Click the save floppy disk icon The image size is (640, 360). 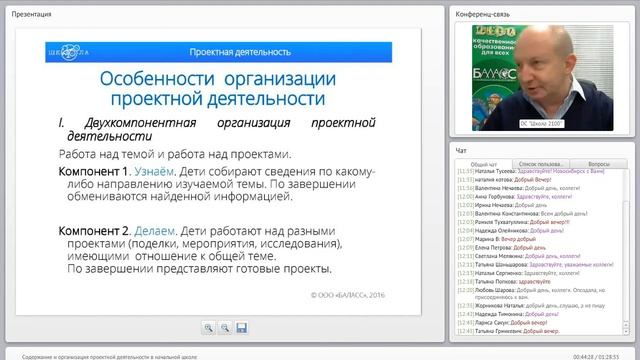[241, 328]
